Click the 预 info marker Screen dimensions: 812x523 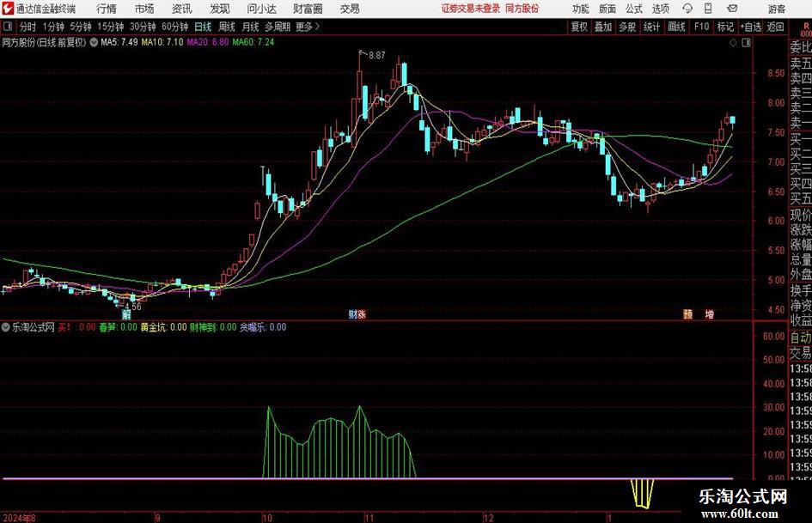(x=687, y=314)
